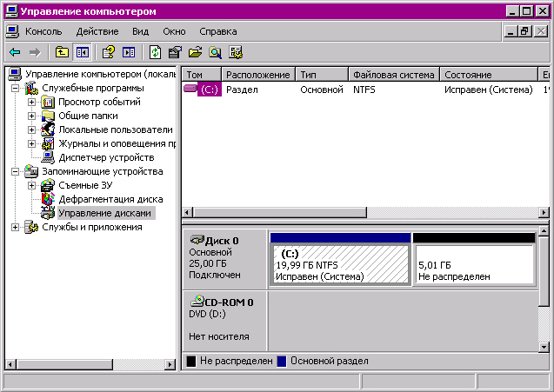Select Дефрагментация диска in the tree
554x392 pixels.
pos(110,200)
